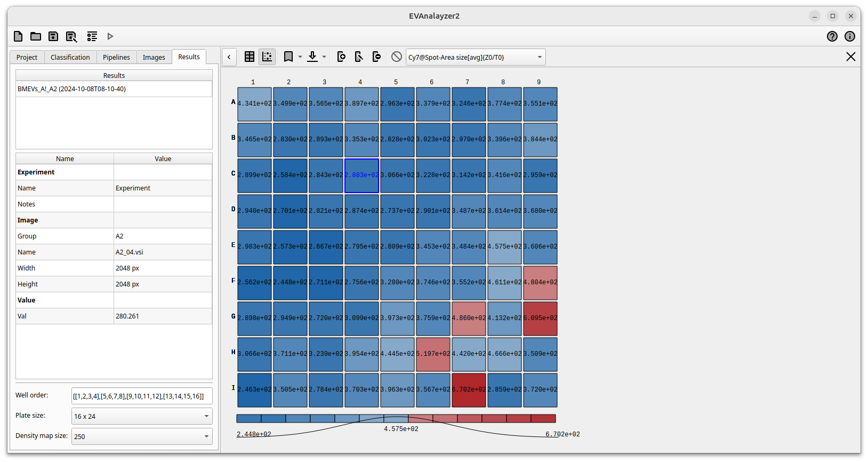Open a project folder
The height and width of the screenshot is (462, 868).
[36, 36]
